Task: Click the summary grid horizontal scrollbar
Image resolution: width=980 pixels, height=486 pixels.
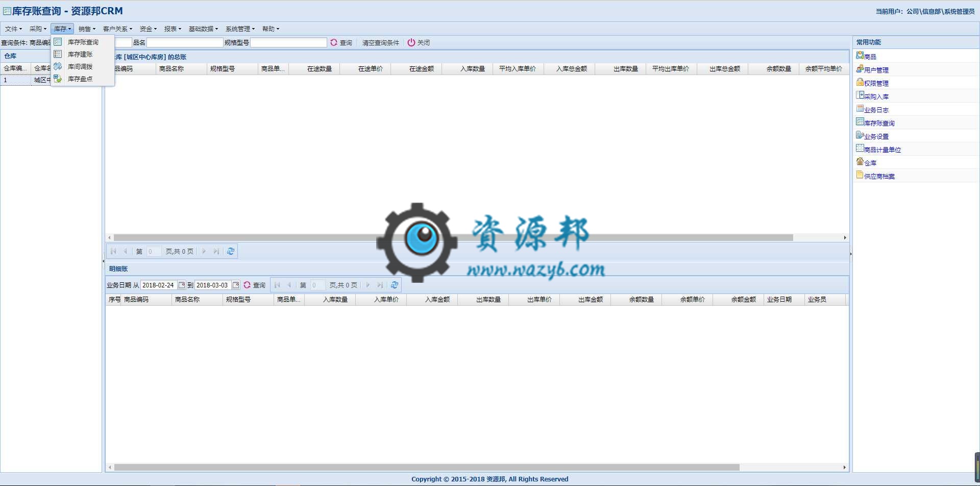Action: click(x=453, y=237)
